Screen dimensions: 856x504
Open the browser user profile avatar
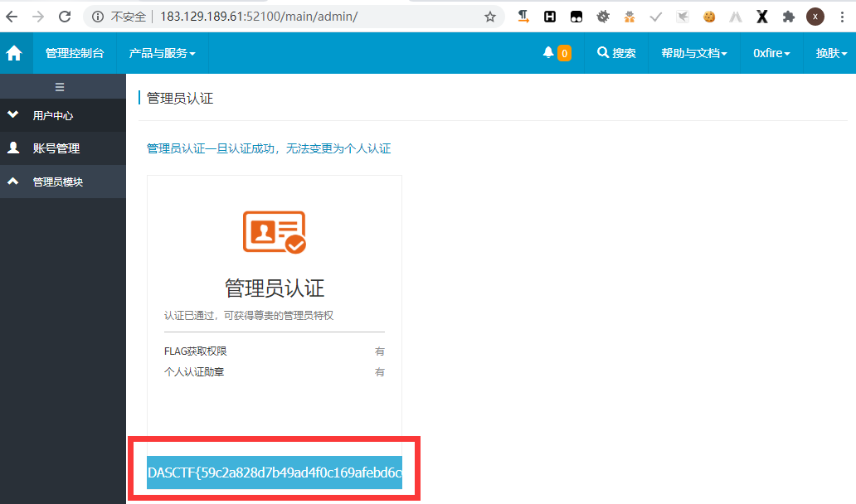[x=815, y=17]
